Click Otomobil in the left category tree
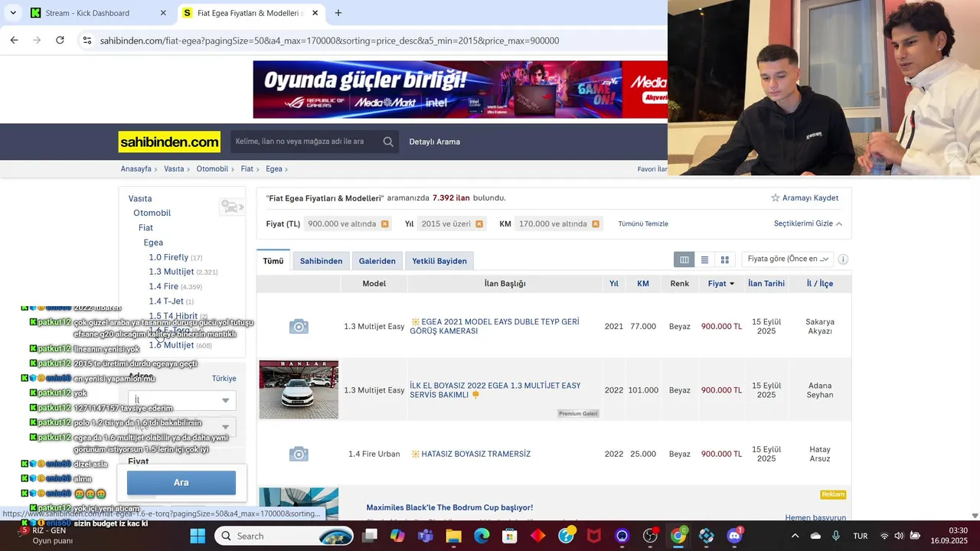Viewport: 980px width, 551px height. (x=152, y=213)
